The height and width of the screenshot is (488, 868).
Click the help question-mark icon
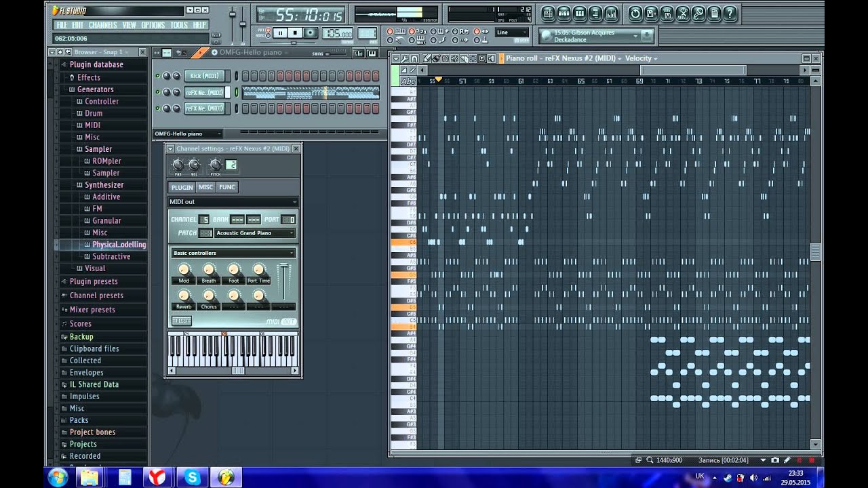730,13
